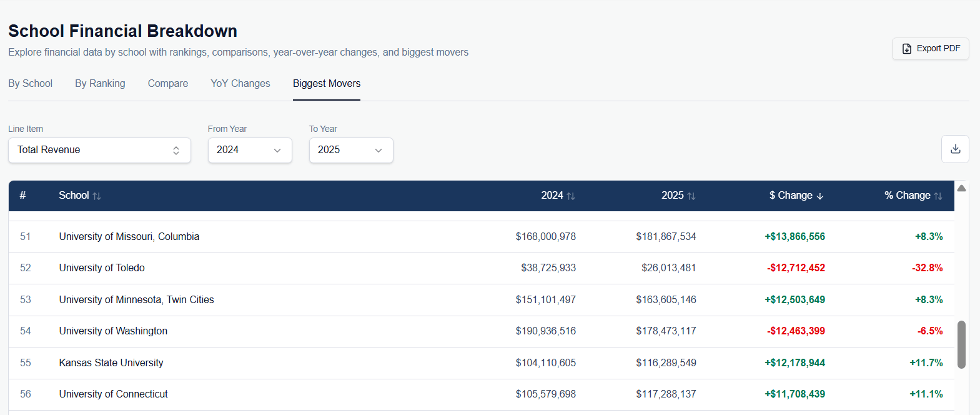Viewport: 980px width, 415px height.
Task: Open the Line Item Total Revenue dropdown
Action: click(99, 151)
